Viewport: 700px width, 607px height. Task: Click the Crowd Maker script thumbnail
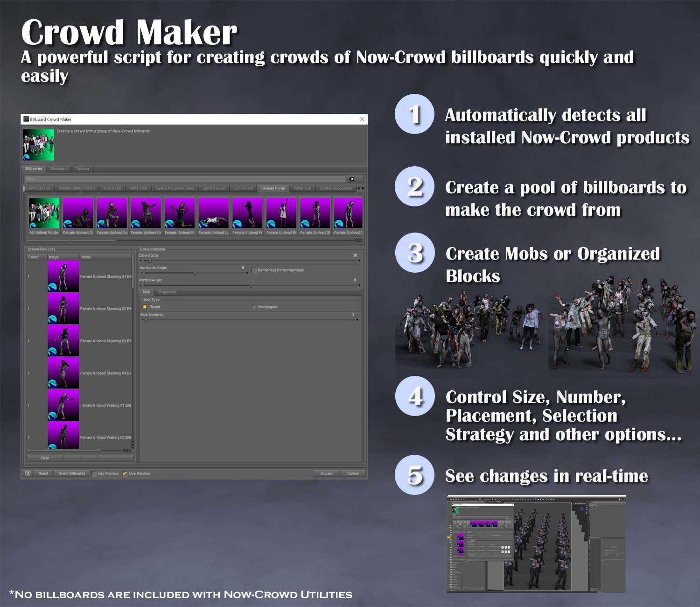click(39, 145)
